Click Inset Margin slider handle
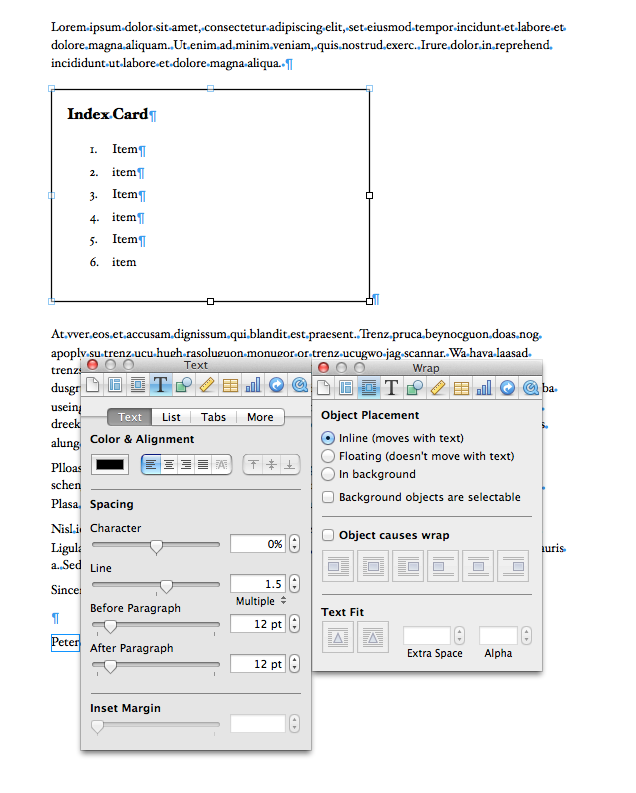This screenshot has width=636, height=793. pos(97,726)
